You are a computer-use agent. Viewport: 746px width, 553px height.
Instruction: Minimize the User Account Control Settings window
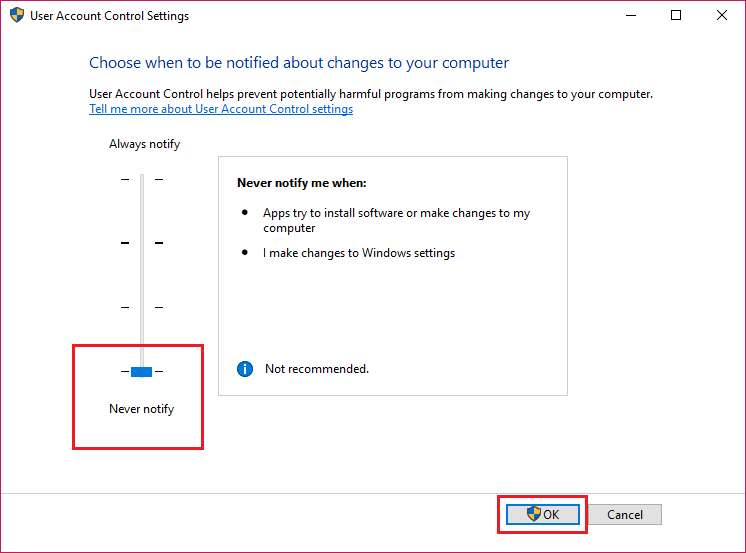pos(631,15)
